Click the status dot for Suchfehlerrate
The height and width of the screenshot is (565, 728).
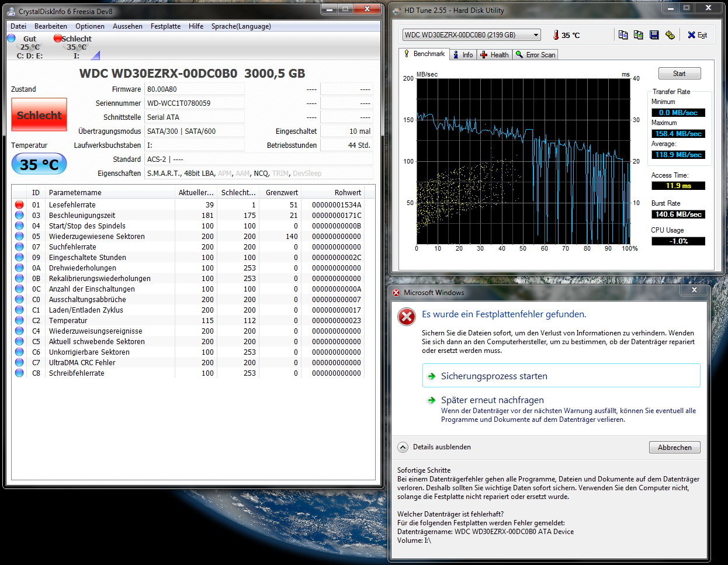tap(19, 247)
